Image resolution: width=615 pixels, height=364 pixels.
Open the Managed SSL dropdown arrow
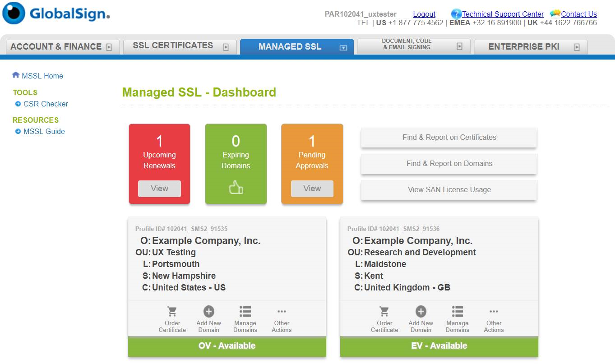(x=343, y=47)
